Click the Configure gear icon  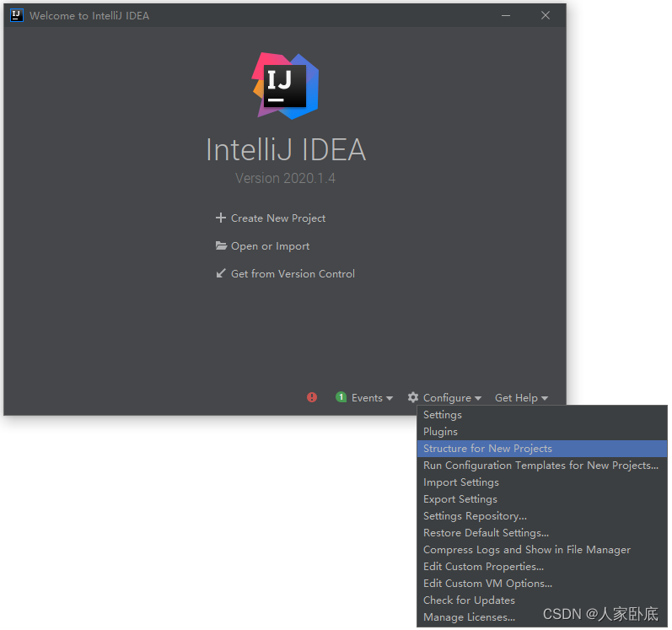pyautogui.click(x=414, y=399)
